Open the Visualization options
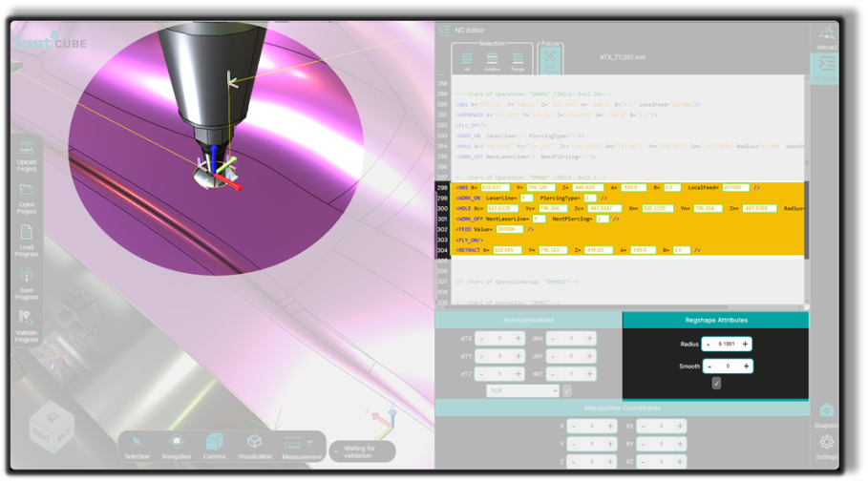868x482 pixels. [x=254, y=443]
